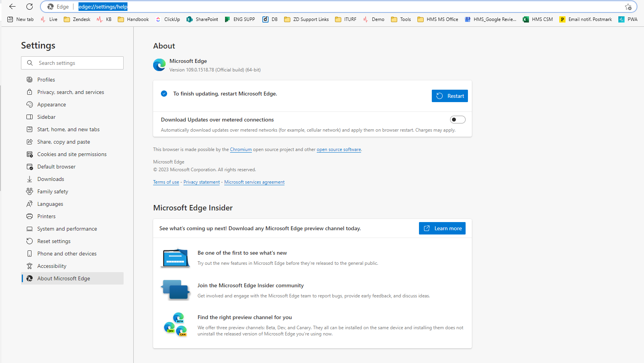
Task: Open the Terms of use link
Action: click(x=166, y=182)
